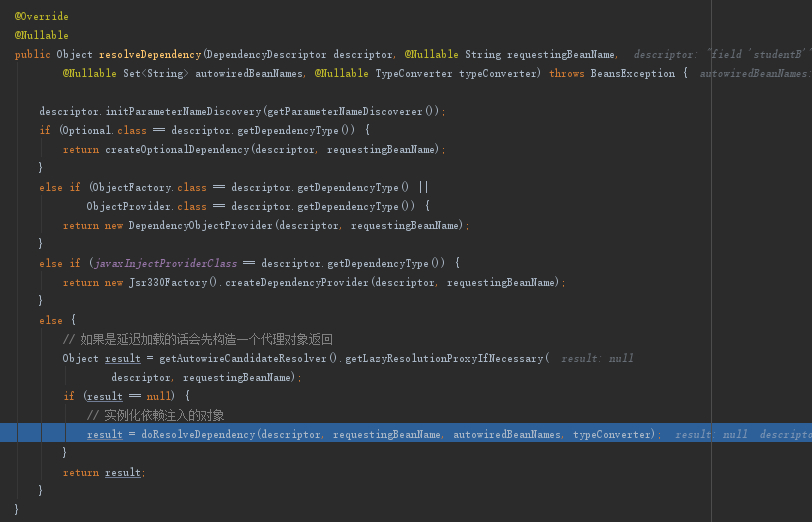Viewport: 812px width, 522px height.
Task: Click the getParameterNameDiscoverer() call
Action: coord(353,111)
